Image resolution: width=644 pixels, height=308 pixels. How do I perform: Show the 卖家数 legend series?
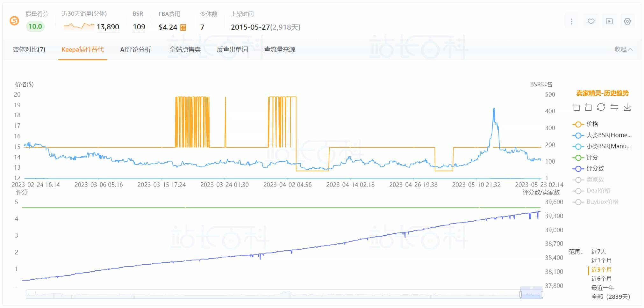[x=588, y=180]
